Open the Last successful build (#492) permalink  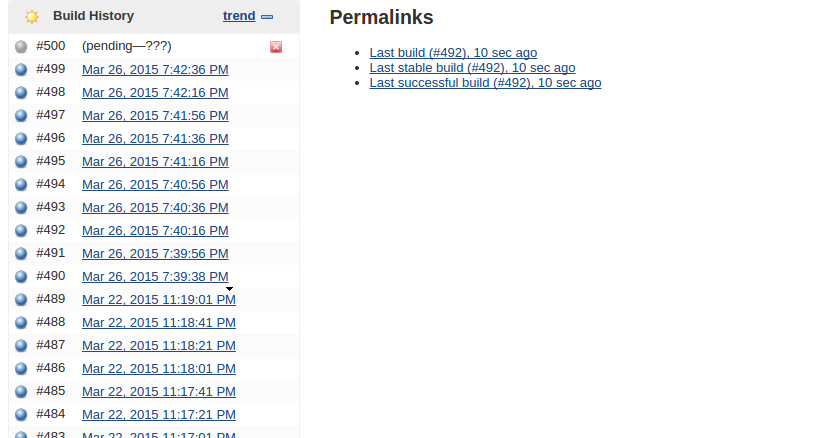point(485,83)
